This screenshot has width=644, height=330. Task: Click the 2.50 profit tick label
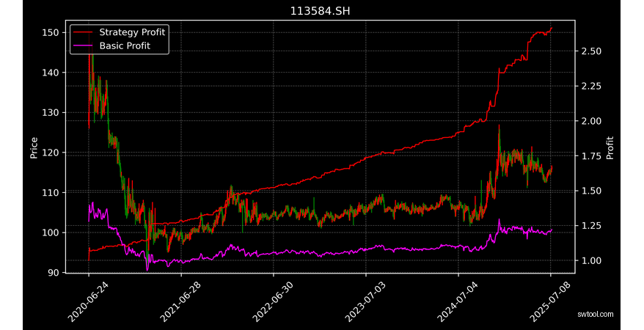pos(592,51)
